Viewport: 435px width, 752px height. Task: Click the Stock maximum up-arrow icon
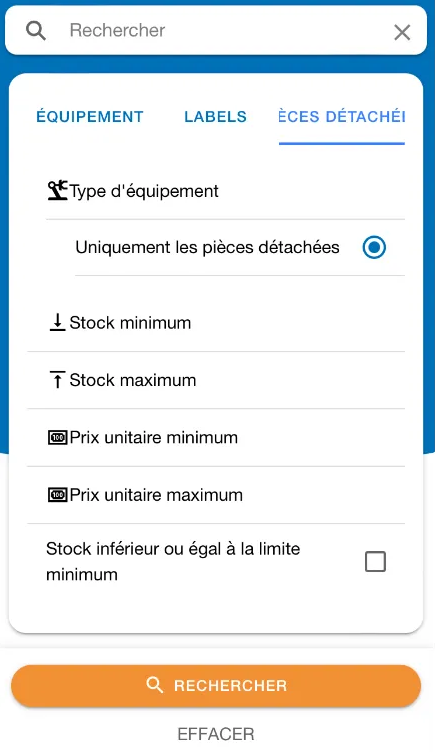[58, 380]
